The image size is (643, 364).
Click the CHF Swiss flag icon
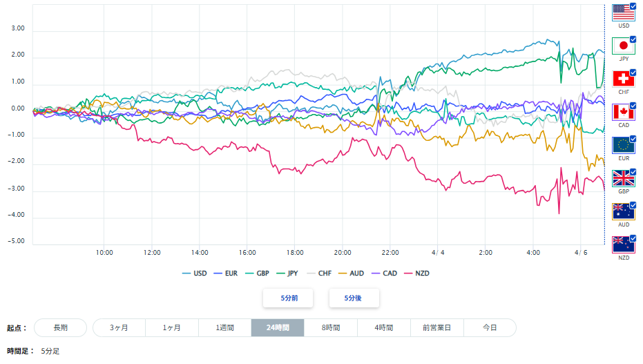coord(623,79)
